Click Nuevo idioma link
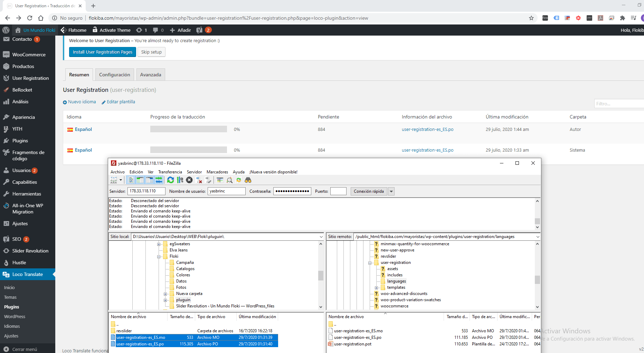The width and height of the screenshot is (644, 353). (79, 102)
